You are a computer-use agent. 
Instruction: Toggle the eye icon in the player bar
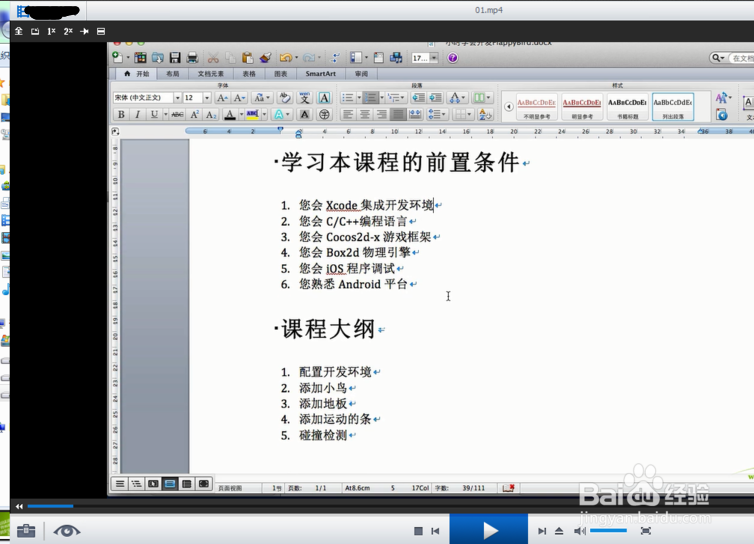tap(67, 531)
